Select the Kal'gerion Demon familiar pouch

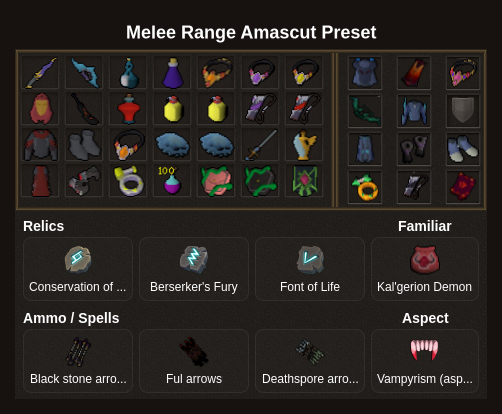[x=425, y=269]
